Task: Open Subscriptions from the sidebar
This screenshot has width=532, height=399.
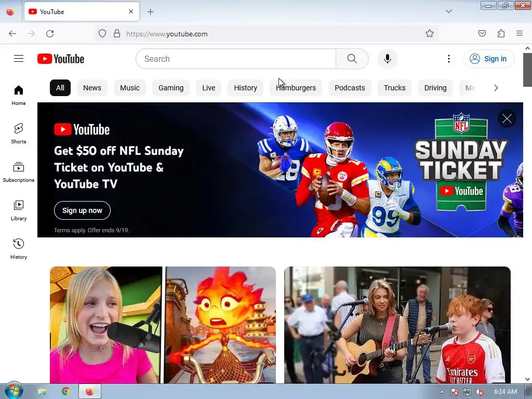Action: pos(19,172)
